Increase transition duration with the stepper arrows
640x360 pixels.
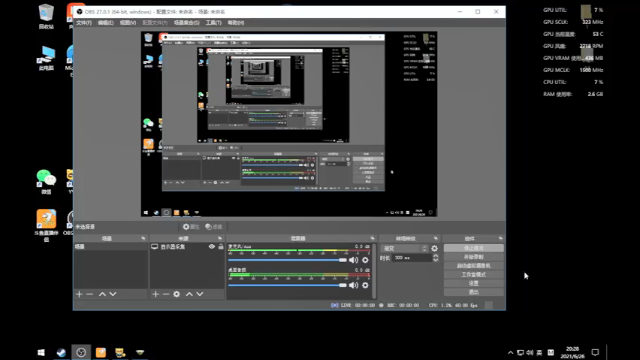point(436,256)
